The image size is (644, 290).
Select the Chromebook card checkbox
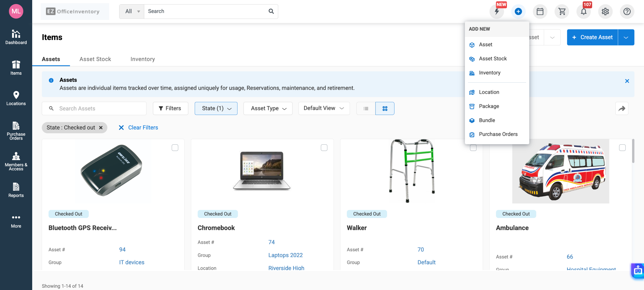[x=324, y=148]
